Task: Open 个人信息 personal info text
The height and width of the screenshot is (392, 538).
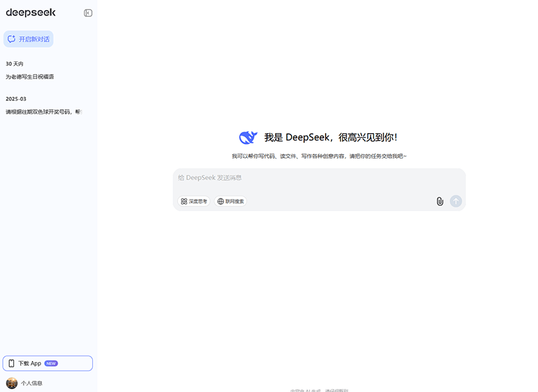Action: pyautogui.click(x=32, y=383)
